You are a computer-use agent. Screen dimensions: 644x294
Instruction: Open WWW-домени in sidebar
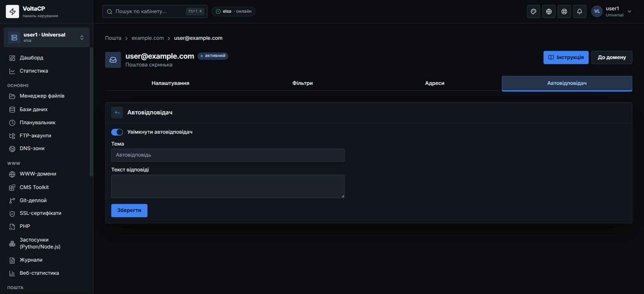point(46,174)
